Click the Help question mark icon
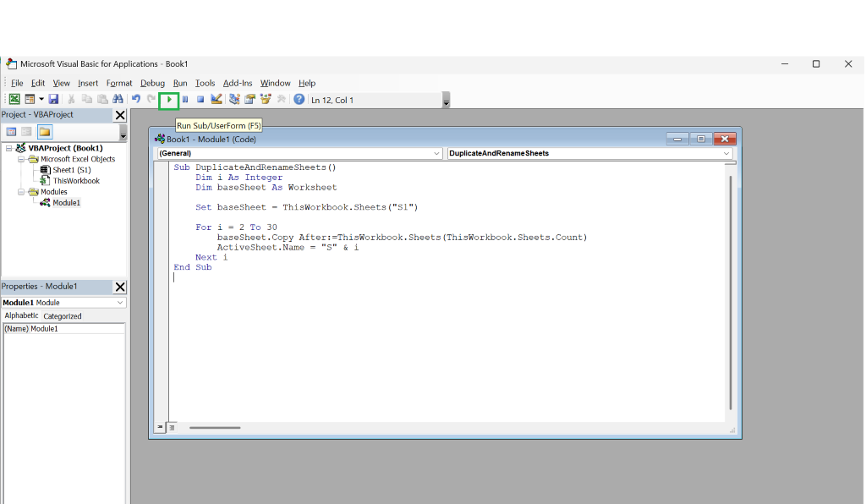Viewport: 866px width, 504px height. pyautogui.click(x=299, y=100)
